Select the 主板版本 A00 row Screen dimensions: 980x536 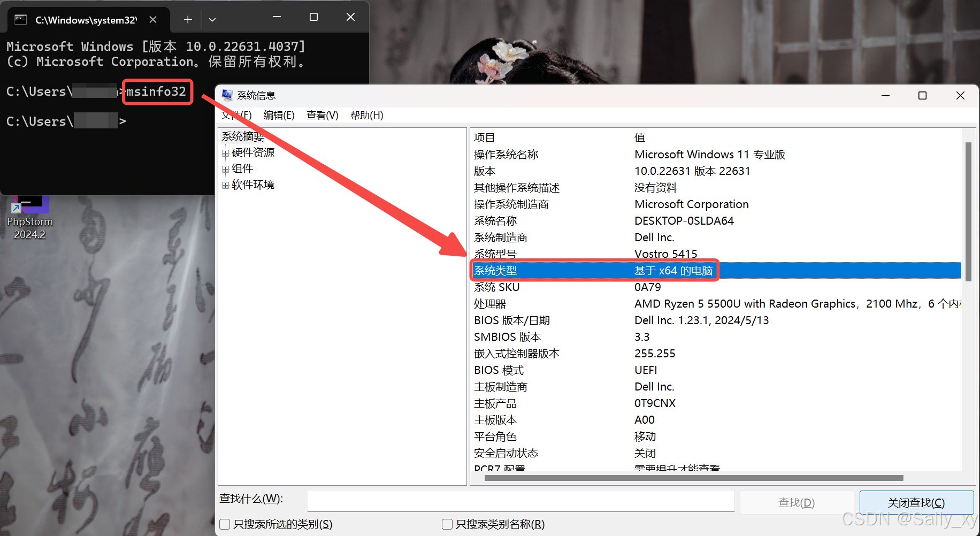(716, 420)
